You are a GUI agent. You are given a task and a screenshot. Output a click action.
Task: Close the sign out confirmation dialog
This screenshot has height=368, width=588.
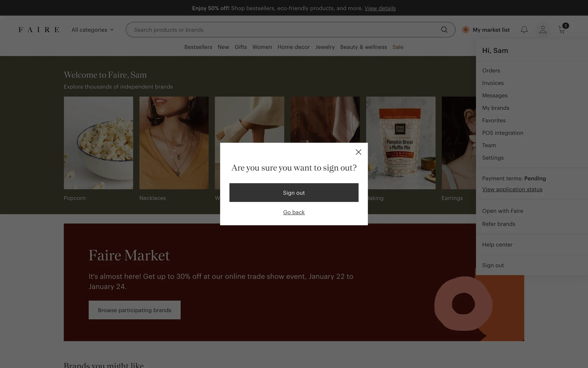[x=358, y=152]
